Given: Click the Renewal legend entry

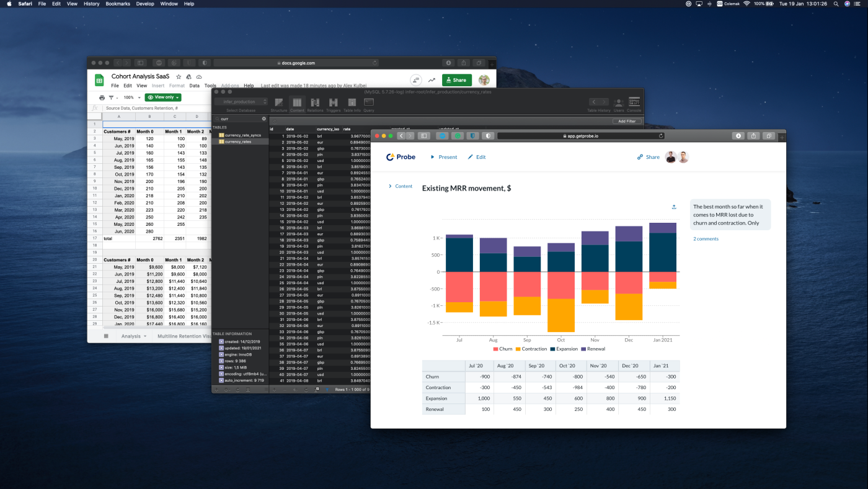Looking at the screenshot, I should (x=593, y=349).
